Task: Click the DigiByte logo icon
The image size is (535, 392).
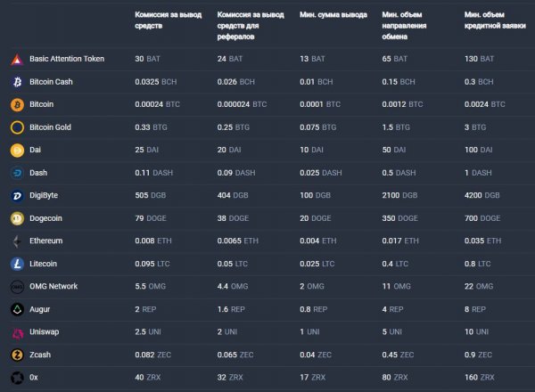Action: coord(16,195)
